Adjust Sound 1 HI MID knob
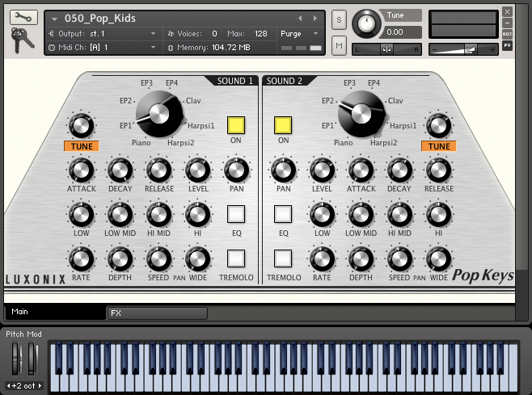This screenshot has width=532, height=395. coord(158,215)
